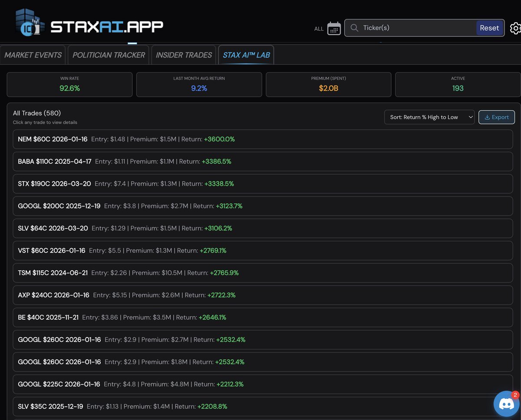Select the Stax AI Lab tab
Screen dimensions: 521x420
pos(246,55)
